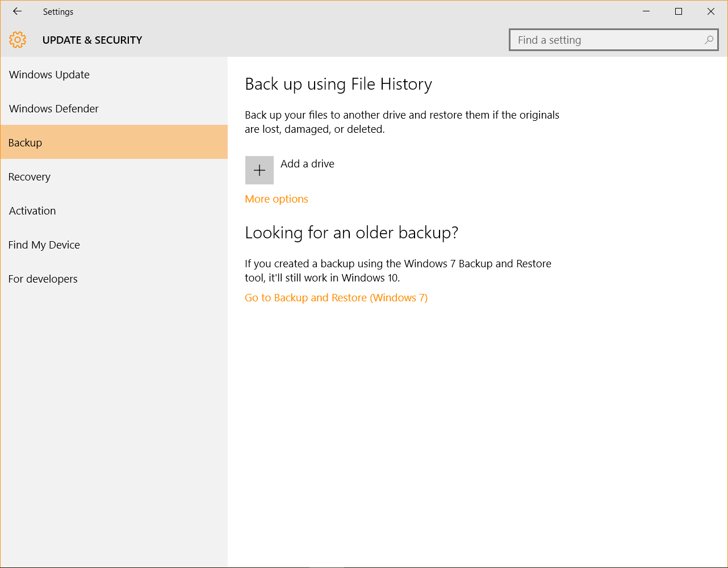The height and width of the screenshot is (568, 728).
Task: Click the plus icon to add a drive
Action: 260,170
